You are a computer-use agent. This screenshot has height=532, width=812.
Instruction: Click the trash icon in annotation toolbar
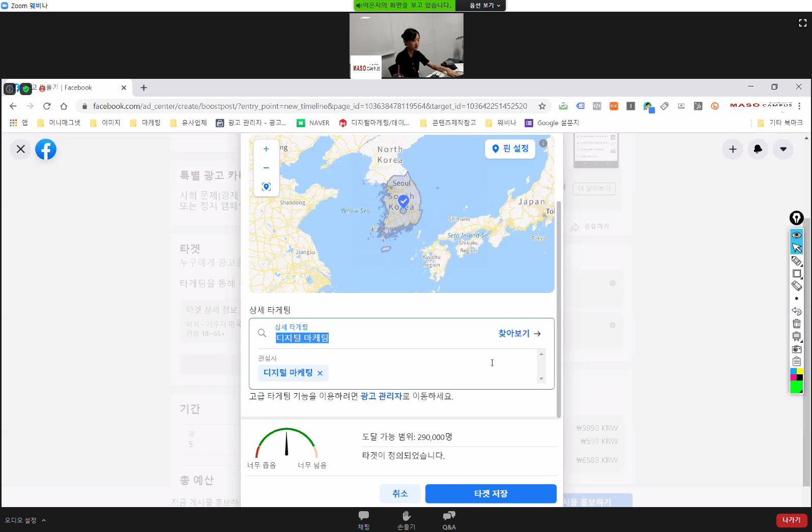pos(797,323)
